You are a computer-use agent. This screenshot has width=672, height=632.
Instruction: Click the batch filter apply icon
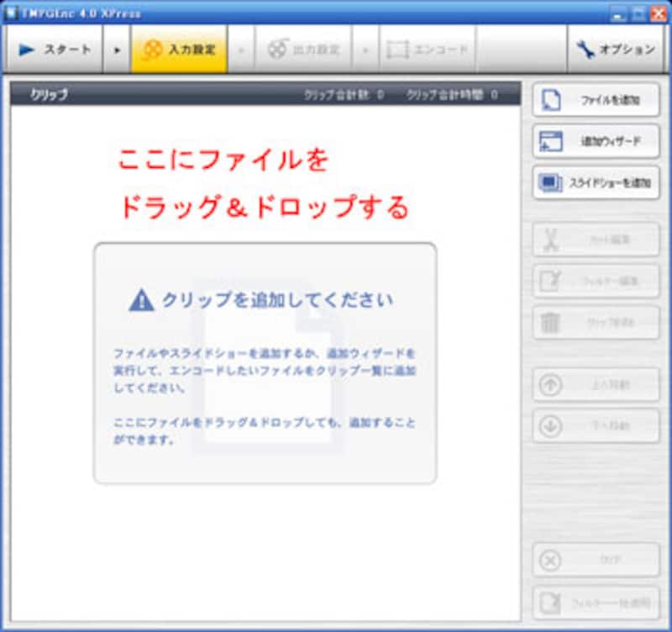coord(550,602)
